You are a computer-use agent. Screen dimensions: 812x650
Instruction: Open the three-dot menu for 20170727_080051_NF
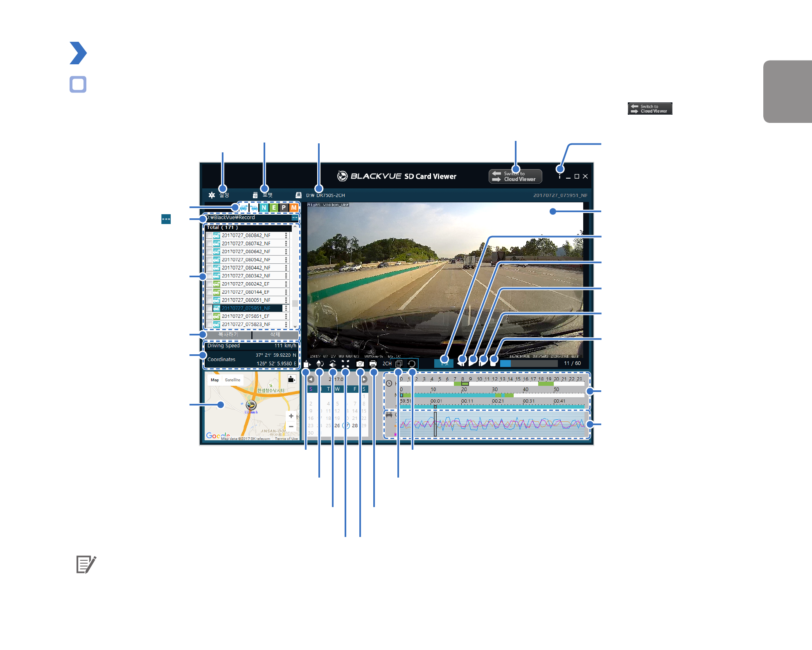(x=286, y=300)
